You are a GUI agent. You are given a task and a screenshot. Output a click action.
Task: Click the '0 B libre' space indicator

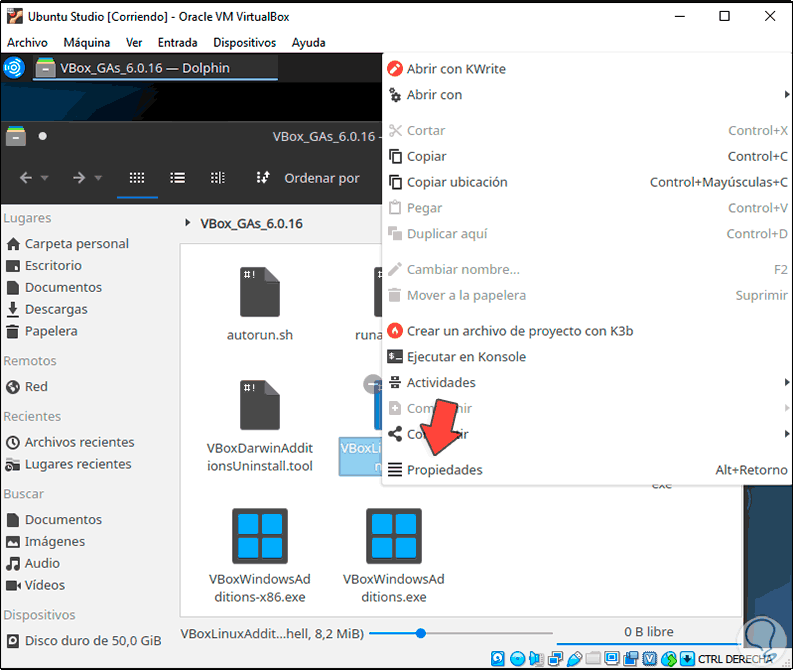tap(649, 632)
